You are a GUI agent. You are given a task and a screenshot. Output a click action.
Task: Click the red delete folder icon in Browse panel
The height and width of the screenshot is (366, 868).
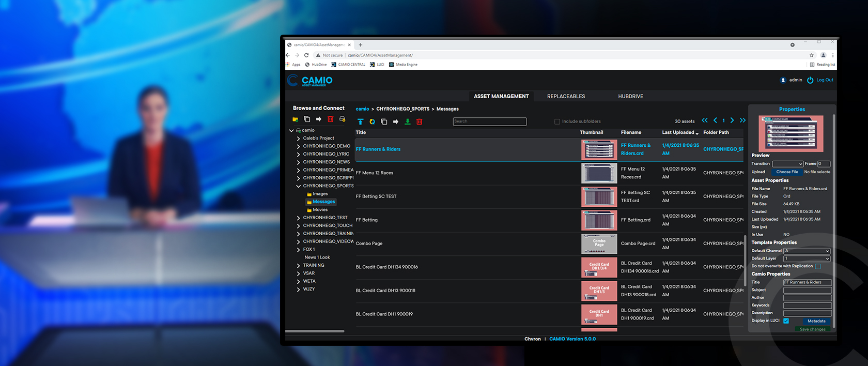click(x=330, y=119)
